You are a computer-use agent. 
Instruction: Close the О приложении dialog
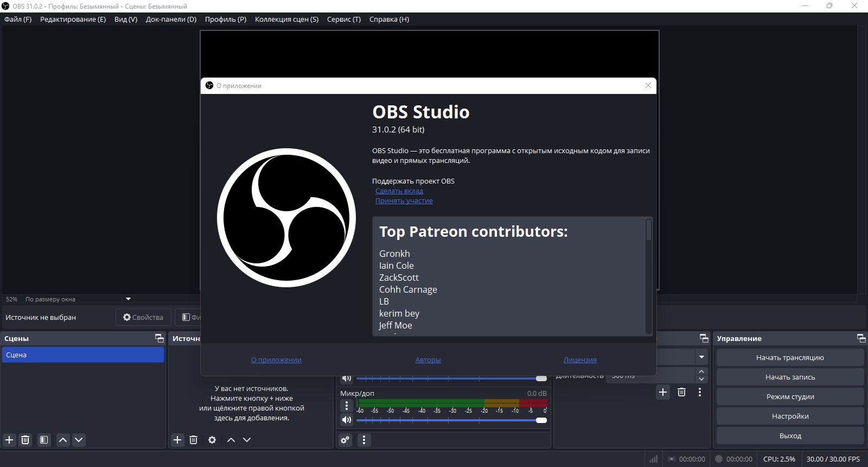(x=648, y=85)
